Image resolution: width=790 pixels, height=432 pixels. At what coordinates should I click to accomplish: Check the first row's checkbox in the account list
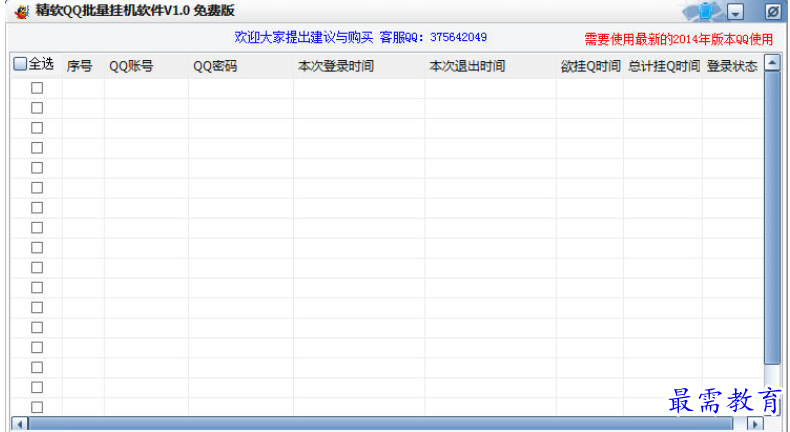click(37, 88)
